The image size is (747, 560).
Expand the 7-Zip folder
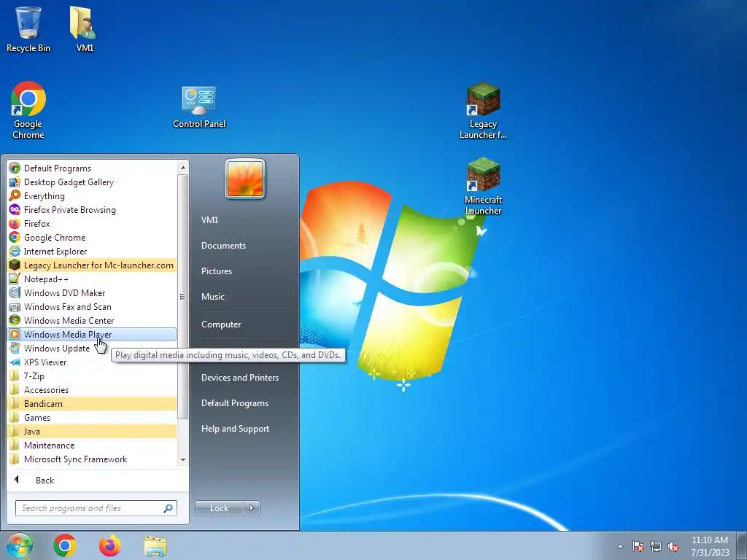point(92,376)
